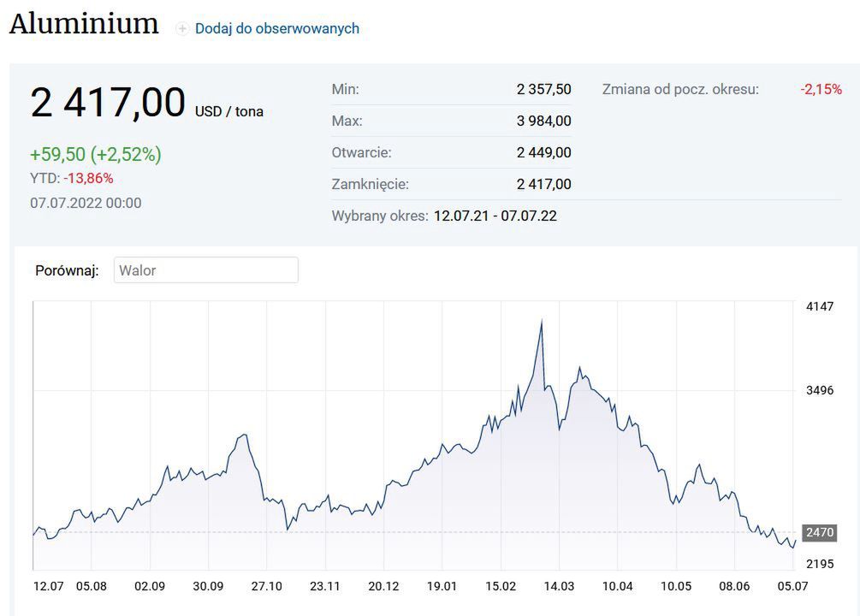
Task: Click the 10.04 date label on x-axis
Action: [x=617, y=586]
